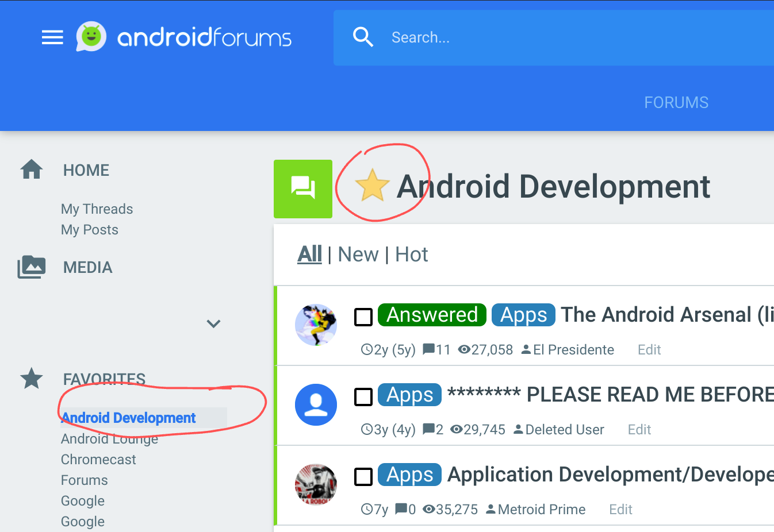Go to Android Lounge in favorites
The width and height of the screenshot is (774, 532).
[x=109, y=440]
